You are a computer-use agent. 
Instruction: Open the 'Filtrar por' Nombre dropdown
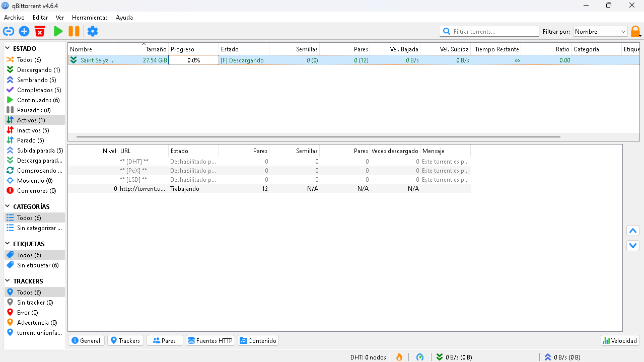[600, 31]
